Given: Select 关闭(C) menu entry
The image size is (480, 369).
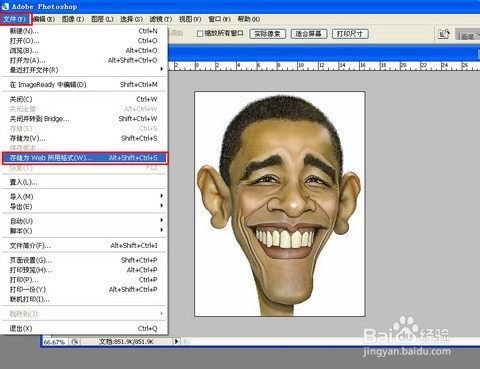Looking at the screenshot, I should (84, 99).
